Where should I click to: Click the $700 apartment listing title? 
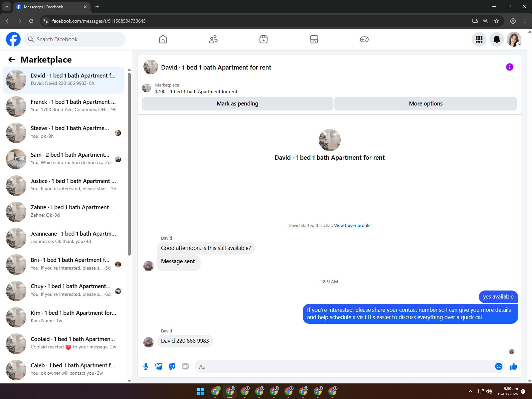click(196, 92)
